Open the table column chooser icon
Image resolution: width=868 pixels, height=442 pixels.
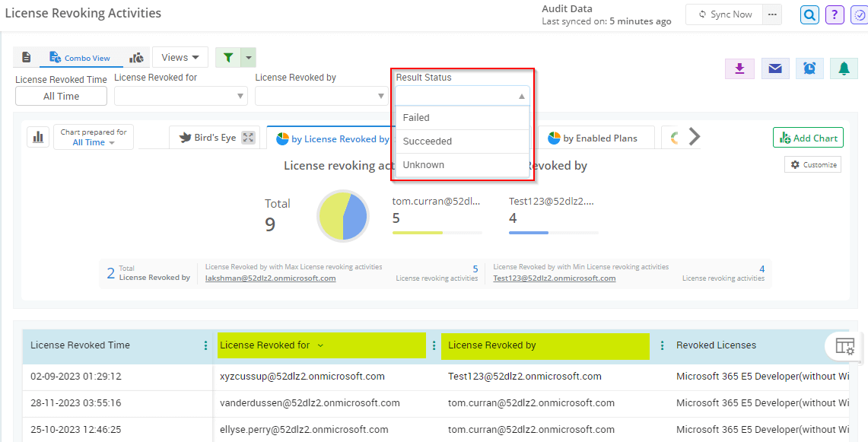[844, 345]
